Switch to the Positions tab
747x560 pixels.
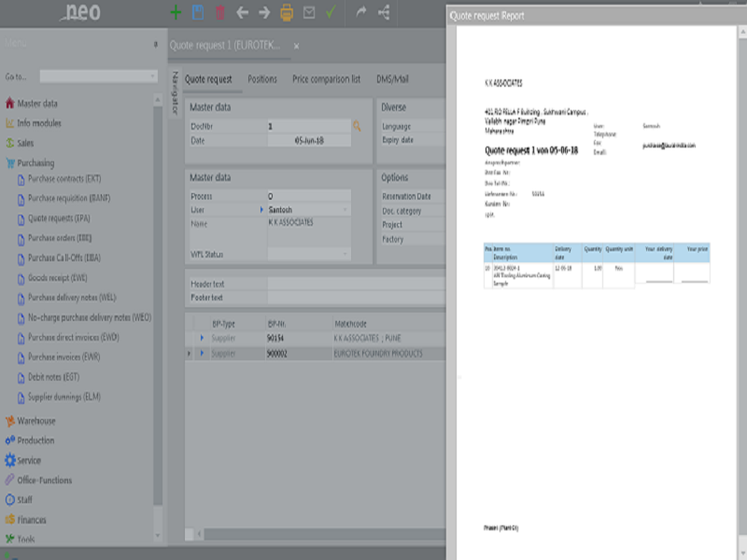tap(262, 79)
